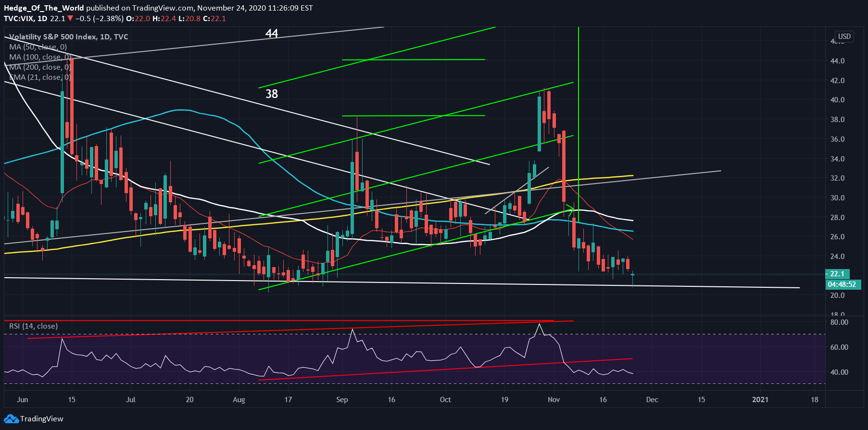Click the 36.0 price scale label
Viewport: 868px width, 430px height.
[837, 139]
